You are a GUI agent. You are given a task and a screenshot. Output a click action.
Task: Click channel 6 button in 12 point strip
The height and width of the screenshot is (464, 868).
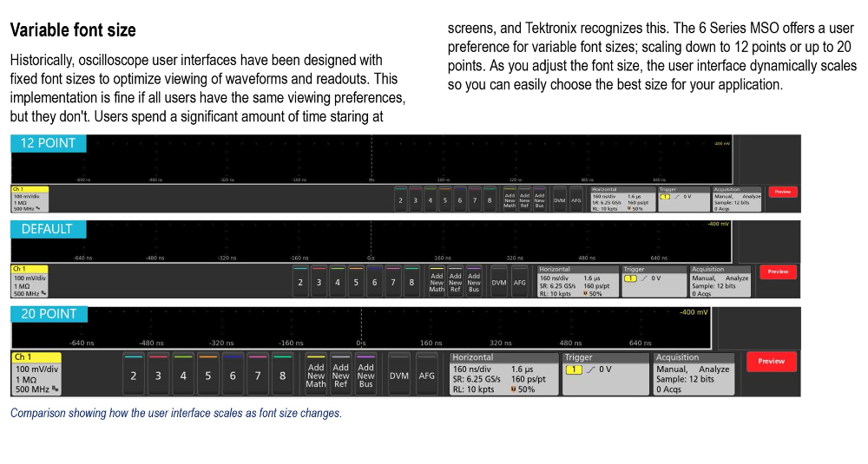(459, 199)
